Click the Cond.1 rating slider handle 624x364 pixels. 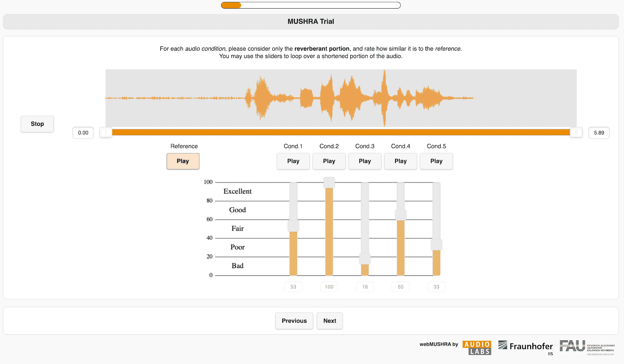coord(293,226)
